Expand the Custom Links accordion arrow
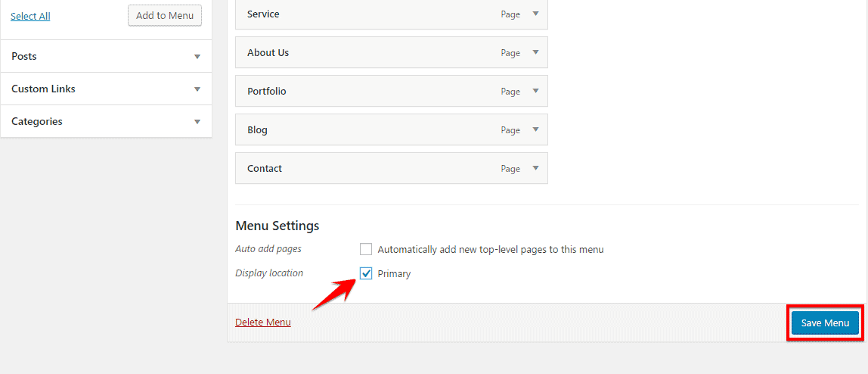 click(x=197, y=89)
